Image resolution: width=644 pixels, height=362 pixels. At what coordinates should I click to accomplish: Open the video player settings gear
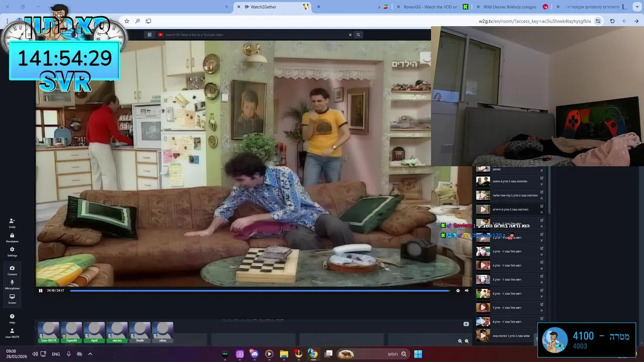coord(458,291)
